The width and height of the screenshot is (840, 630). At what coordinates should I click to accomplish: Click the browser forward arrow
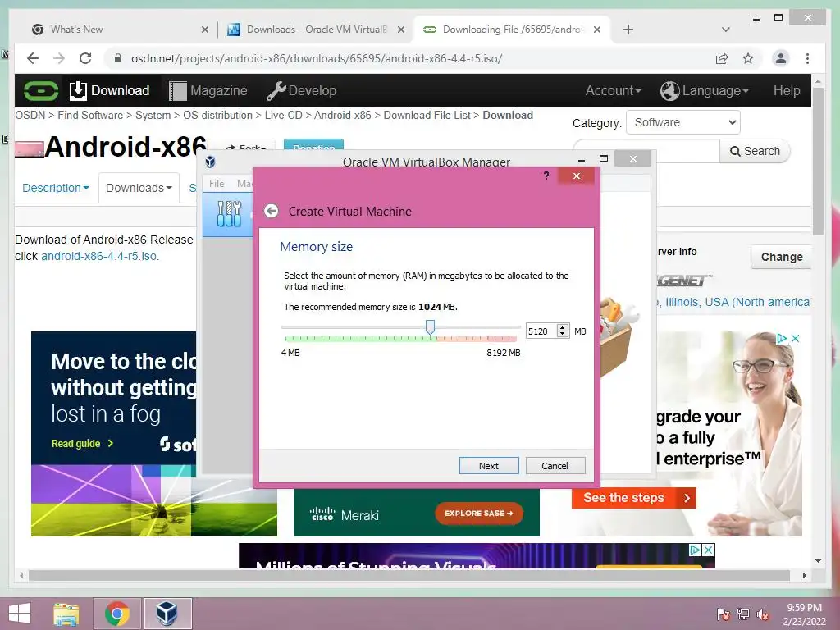(59, 58)
